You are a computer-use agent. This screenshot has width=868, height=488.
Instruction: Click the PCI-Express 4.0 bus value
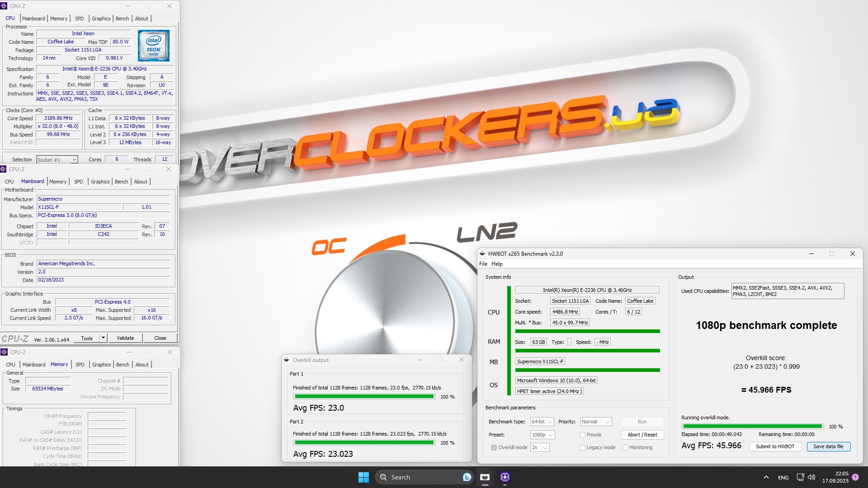(112, 302)
